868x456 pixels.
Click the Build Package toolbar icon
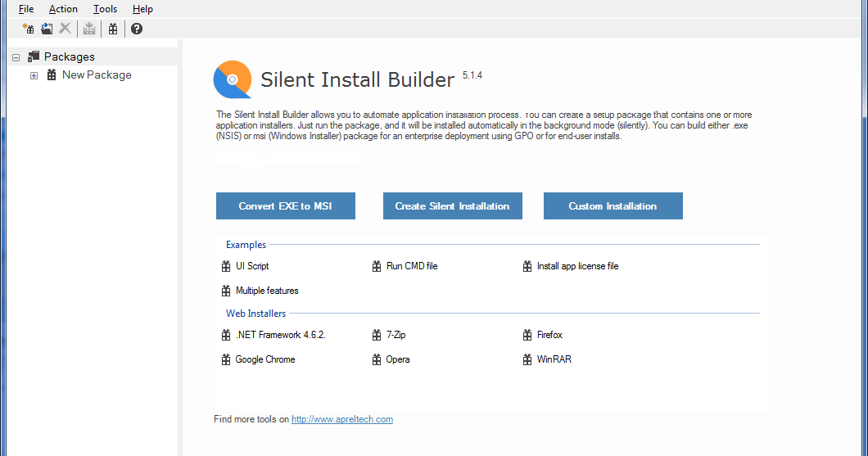[x=89, y=29]
